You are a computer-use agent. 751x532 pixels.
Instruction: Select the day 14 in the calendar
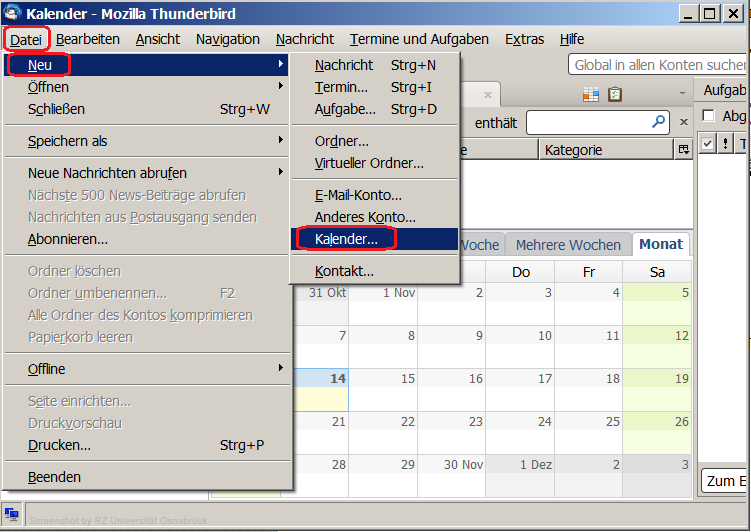321,390
